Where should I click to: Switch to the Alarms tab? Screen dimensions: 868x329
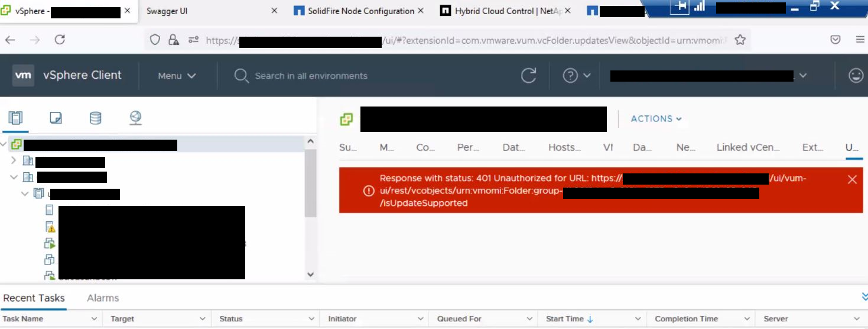point(103,298)
